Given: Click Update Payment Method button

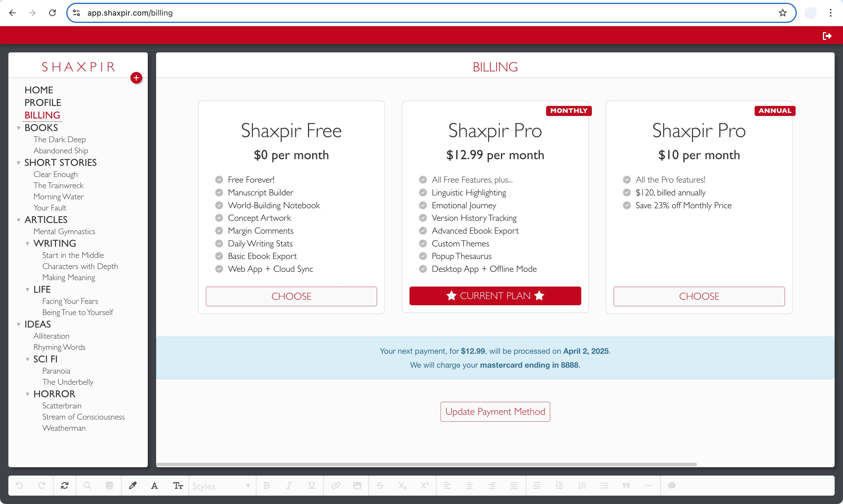Looking at the screenshot, I should [495, 412].
